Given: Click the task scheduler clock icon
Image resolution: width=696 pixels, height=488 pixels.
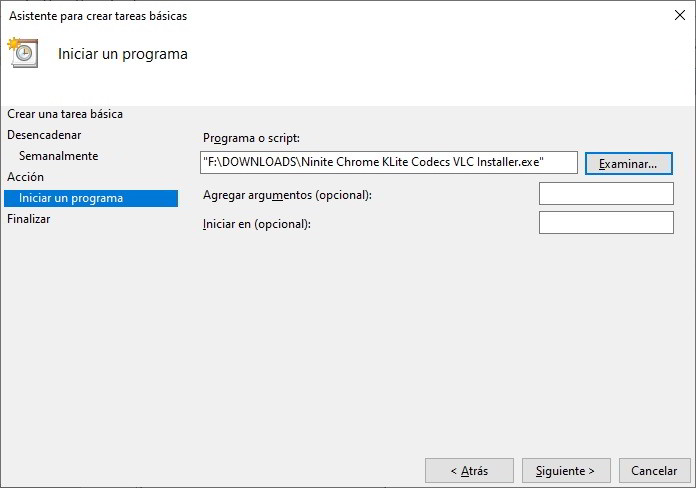Looking at the screenshot, I should (22, 52).
